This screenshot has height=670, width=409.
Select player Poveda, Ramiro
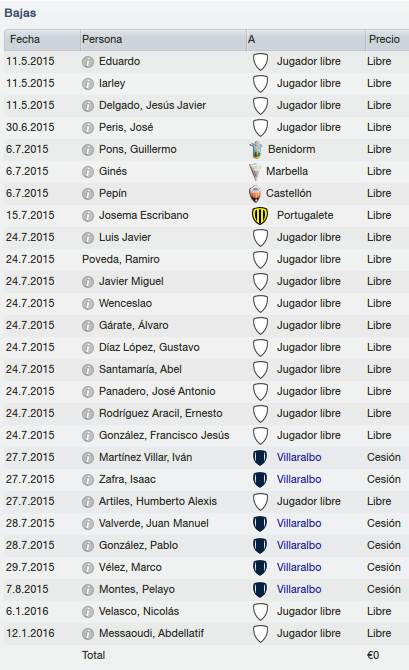pyautogui.click(x=121, y=259)
